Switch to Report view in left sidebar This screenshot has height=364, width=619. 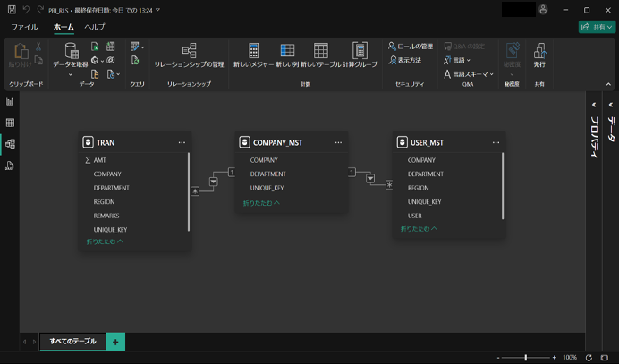click(10, 102)
